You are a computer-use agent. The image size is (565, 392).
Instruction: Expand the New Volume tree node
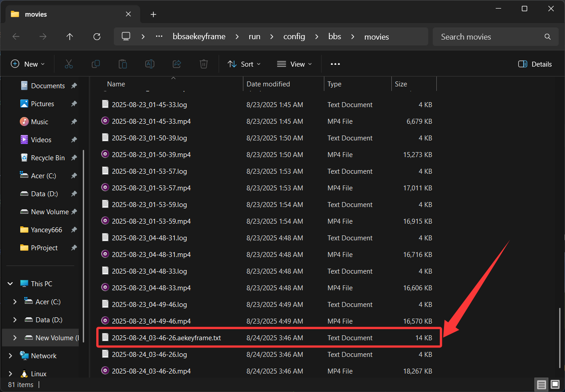(15, 338)
